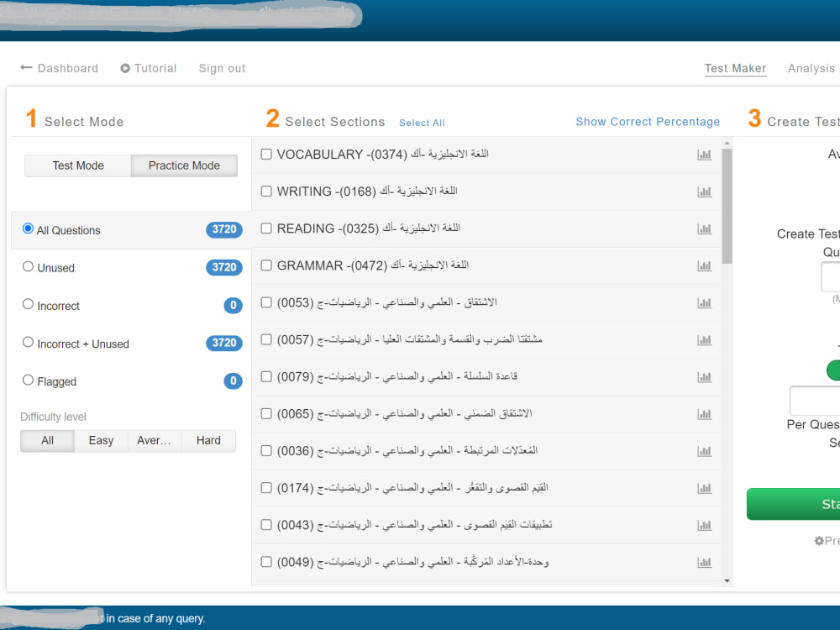The image size is (840, 630).
Task: Click Select All sections link
Action: point(423,123)
